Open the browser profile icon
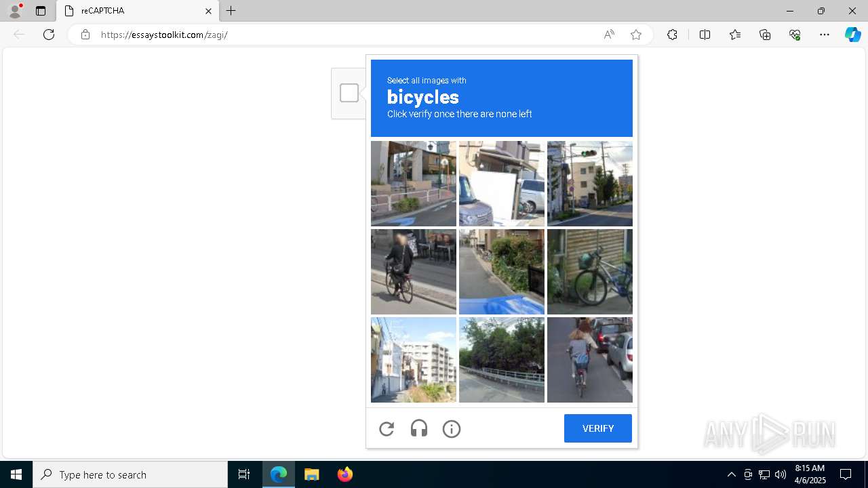The width and height of the screenshot is (868, 488). 15,11
